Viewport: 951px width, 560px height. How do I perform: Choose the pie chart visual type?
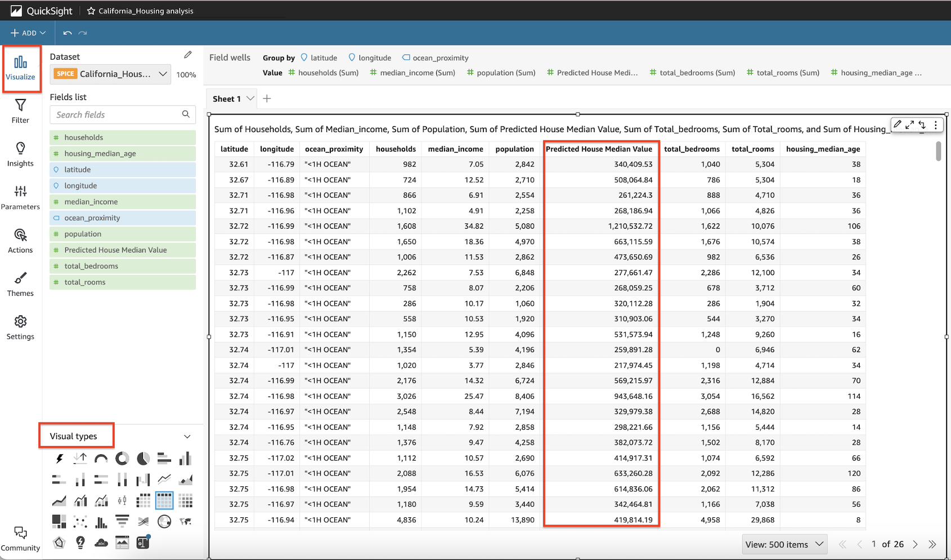click(143, 459)
